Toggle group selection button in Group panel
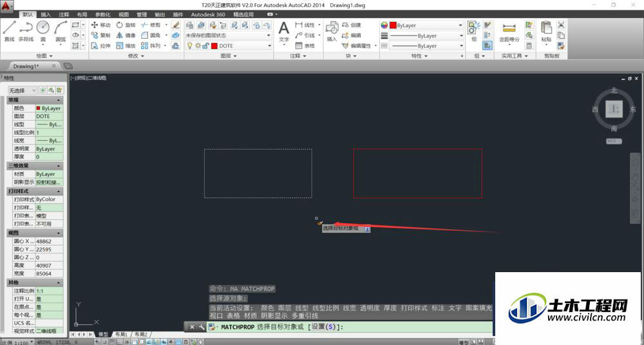This screenshot has height=345, width=644. [x=488, y=46]
